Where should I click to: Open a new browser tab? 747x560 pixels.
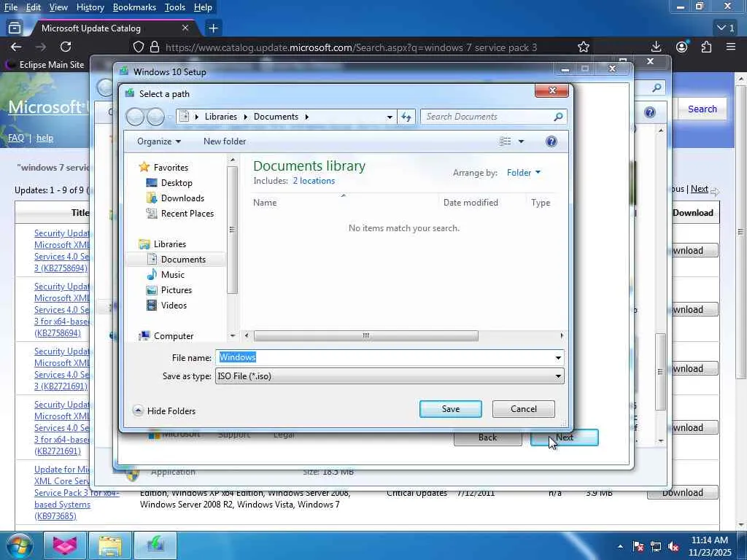[213, 28]
